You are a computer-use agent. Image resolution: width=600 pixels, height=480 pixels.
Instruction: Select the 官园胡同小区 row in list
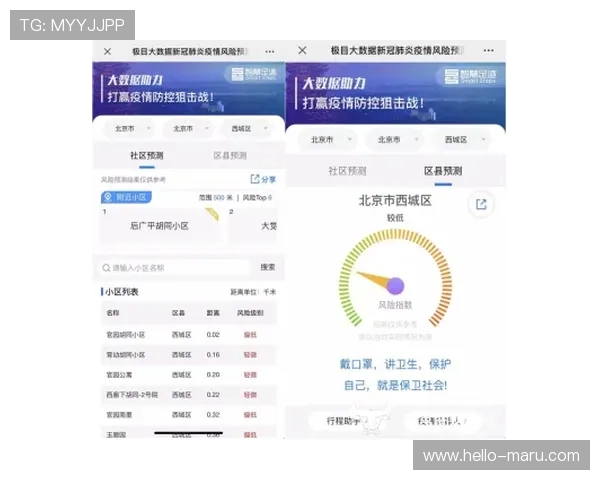coord(188,335)
